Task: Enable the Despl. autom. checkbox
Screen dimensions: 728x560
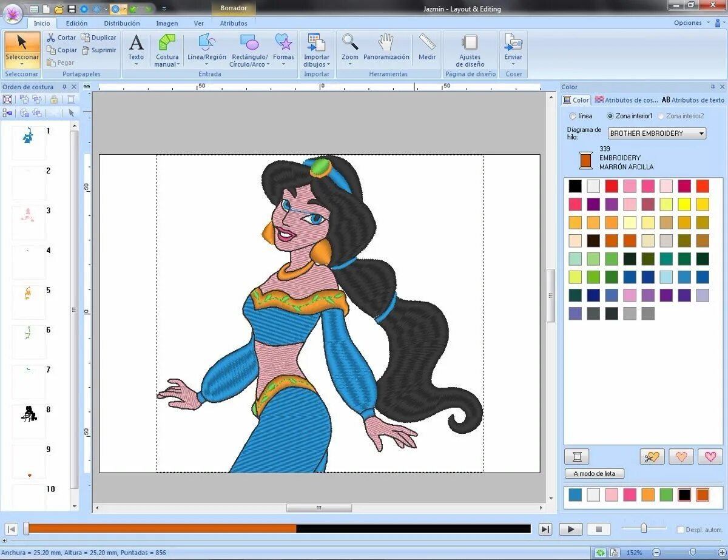Action: tap(680, 530)
